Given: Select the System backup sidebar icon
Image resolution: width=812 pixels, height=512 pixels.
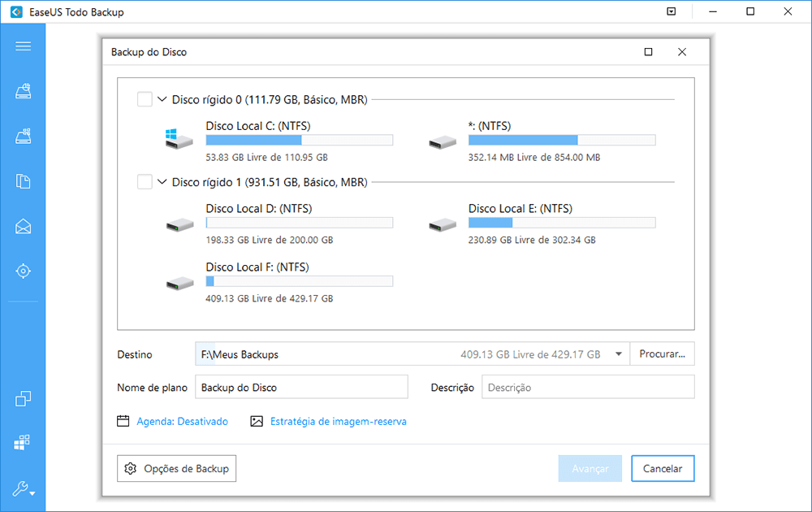Looking at the screenshot, I should [23, 137].
